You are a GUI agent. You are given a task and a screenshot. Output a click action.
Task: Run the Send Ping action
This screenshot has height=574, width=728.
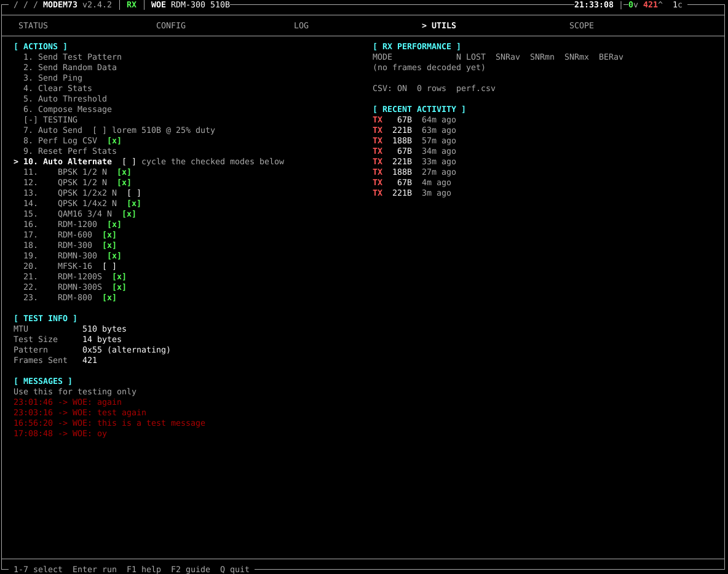(53, 78)
